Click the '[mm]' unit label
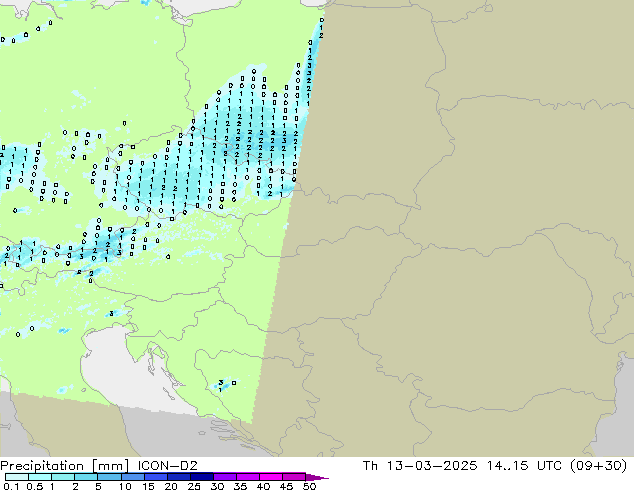634x490 pixels. tap(111, 466)
